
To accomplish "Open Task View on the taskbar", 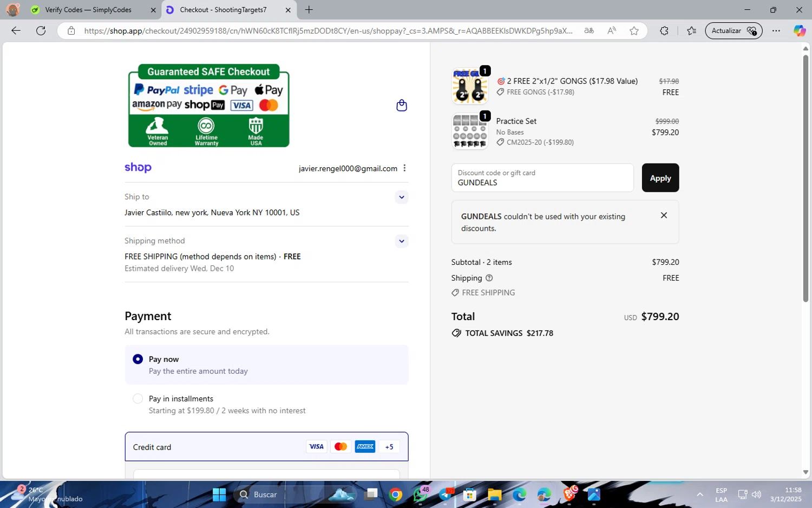I will coord(371,494).
